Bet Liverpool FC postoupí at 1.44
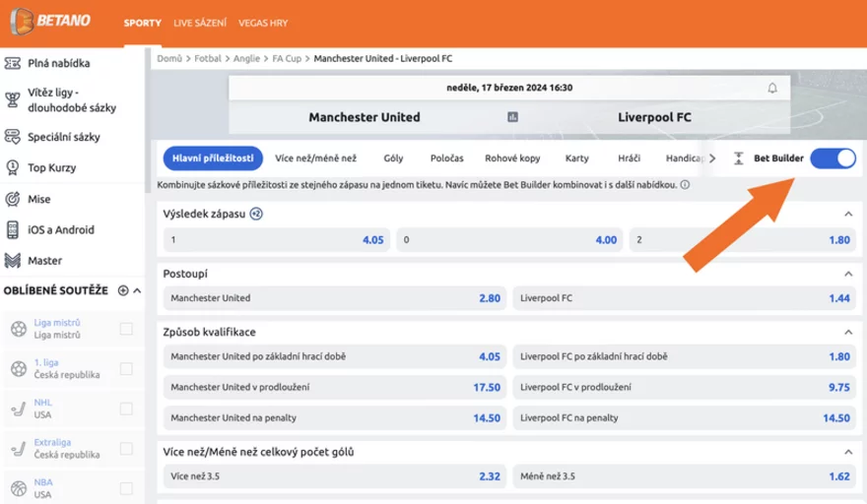867x504 pixels. [685, 298]
